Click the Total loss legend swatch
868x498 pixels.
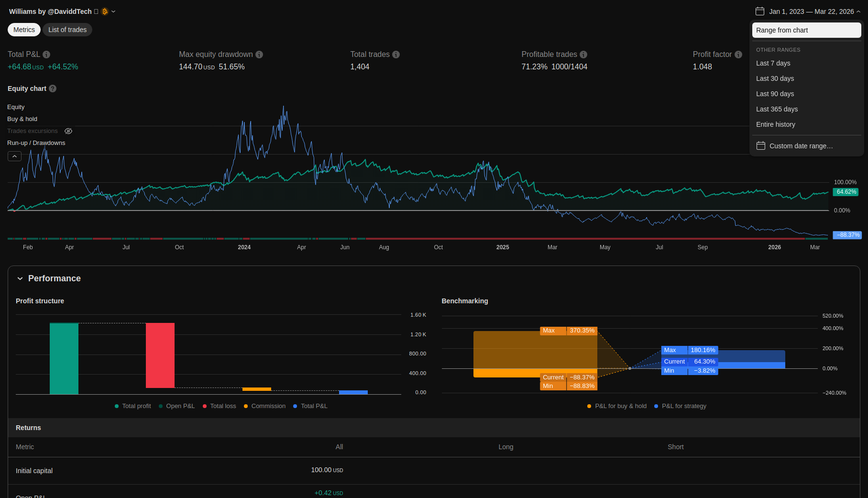[x=205, y=406]
